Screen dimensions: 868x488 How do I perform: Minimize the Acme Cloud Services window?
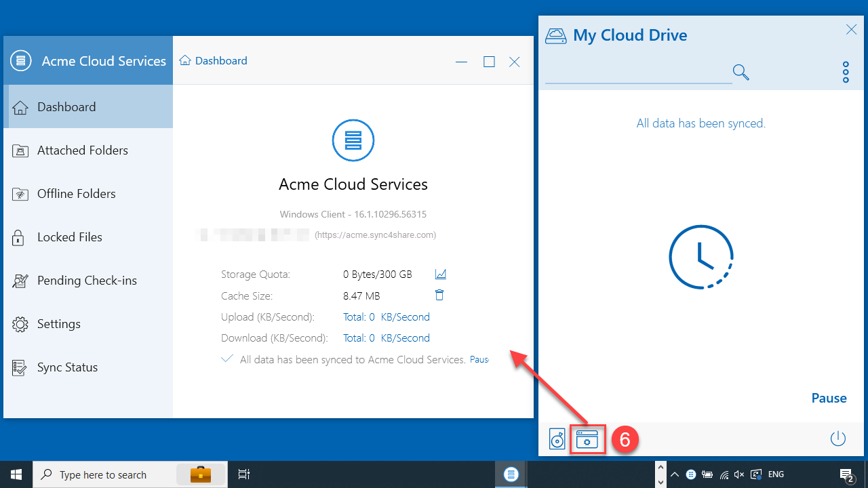coord(462,62)
